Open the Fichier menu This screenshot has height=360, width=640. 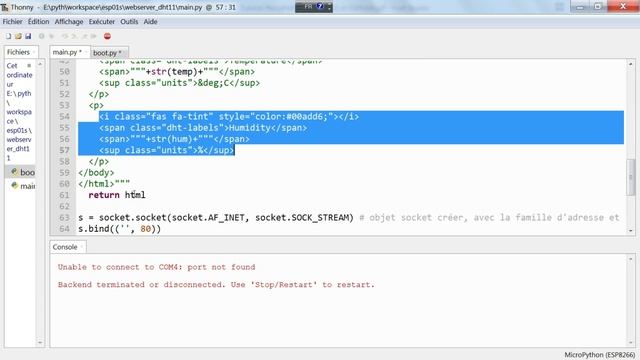click(x=13, y=22)
